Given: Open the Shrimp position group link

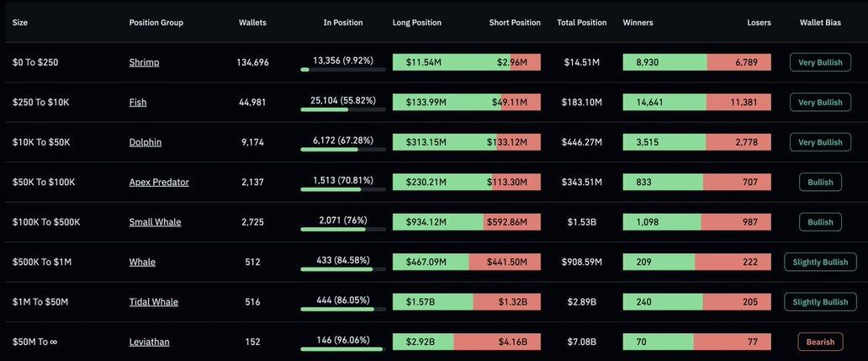Looking at the screenshot, I should (144, 62).
